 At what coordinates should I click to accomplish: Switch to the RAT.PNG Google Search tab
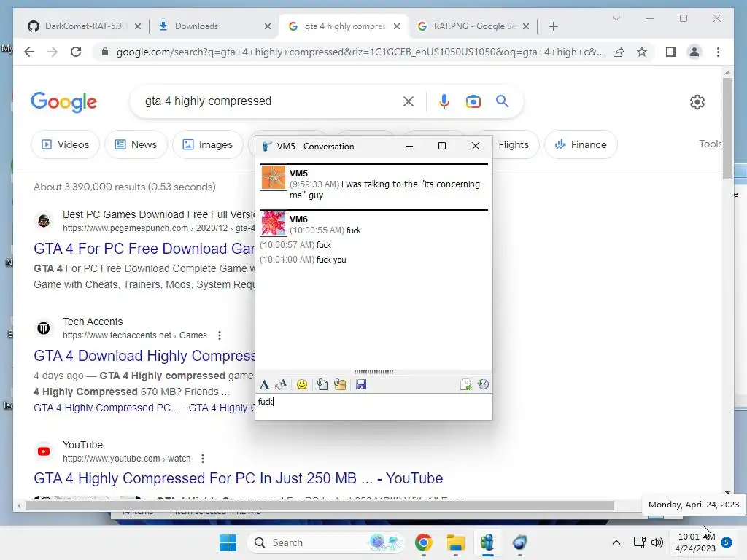click(474, 26)
